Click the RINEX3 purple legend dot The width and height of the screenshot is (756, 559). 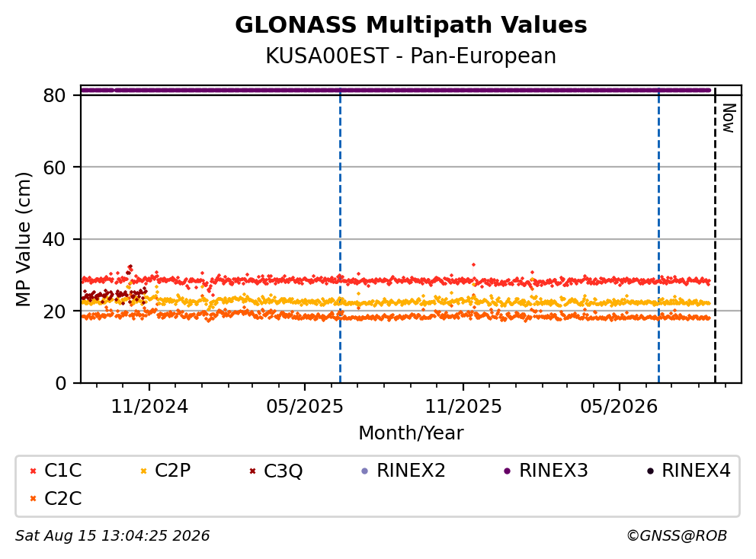tap(507, 471)
